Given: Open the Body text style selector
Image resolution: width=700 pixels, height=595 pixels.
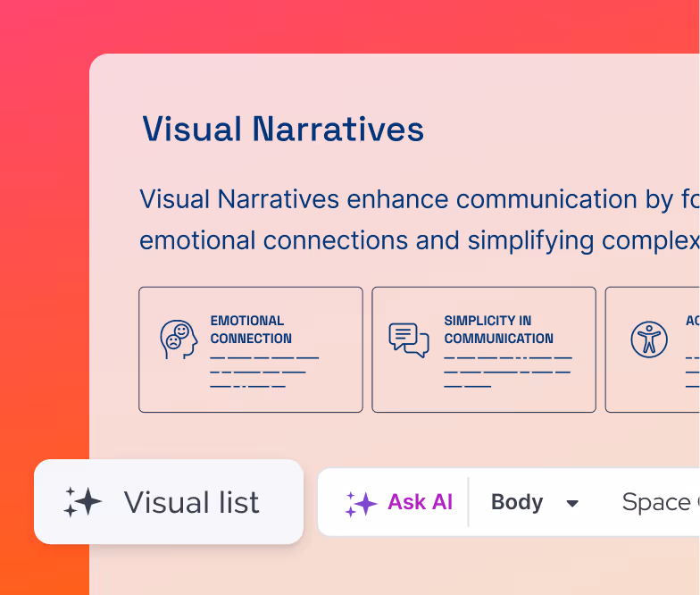Looking at the screenshot, I should click(517, 503).
